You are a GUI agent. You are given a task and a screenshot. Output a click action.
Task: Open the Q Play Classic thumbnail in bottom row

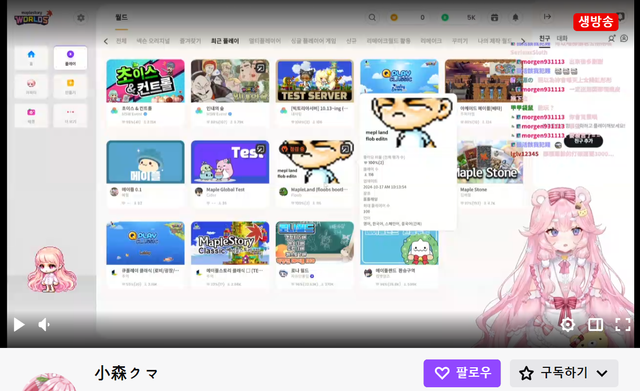point(145,243)
